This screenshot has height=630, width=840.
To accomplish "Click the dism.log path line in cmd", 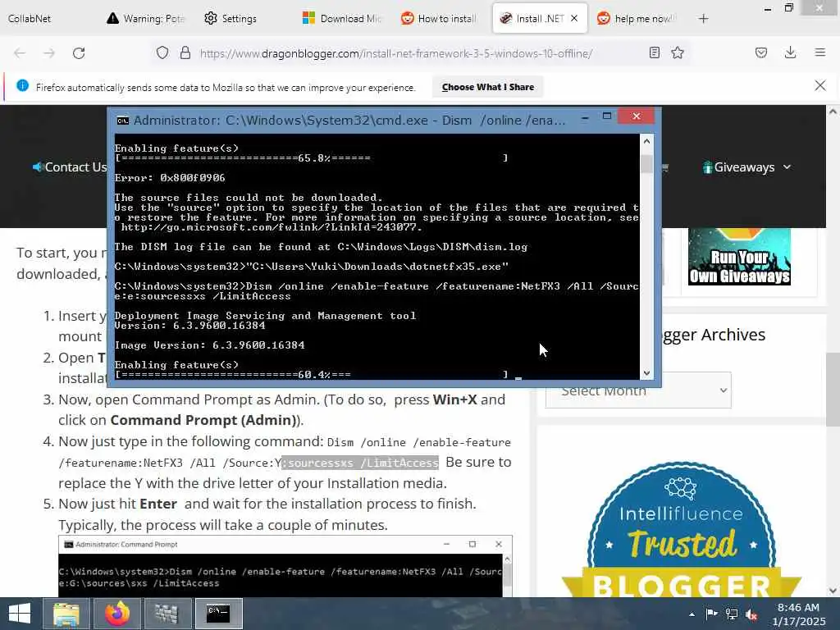I will pyautogui.click(x=321, y=247).
